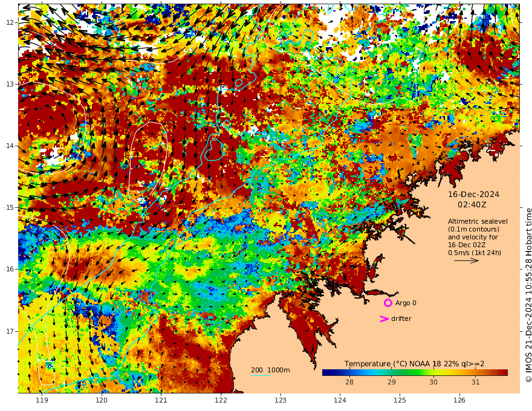
Task: Click longitude axis label 126
Action: pyautogui.click(x=459, y=400)
